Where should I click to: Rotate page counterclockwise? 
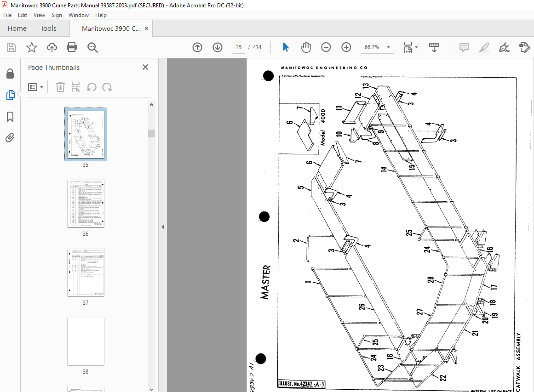pyautogui.click(x=91, y=87)
